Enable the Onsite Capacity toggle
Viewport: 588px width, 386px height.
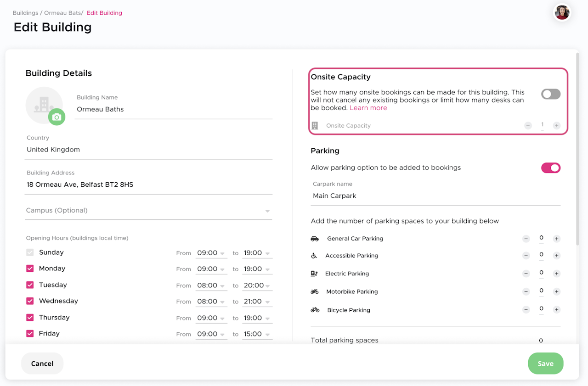pyautogui.click(x=550, y=94)
